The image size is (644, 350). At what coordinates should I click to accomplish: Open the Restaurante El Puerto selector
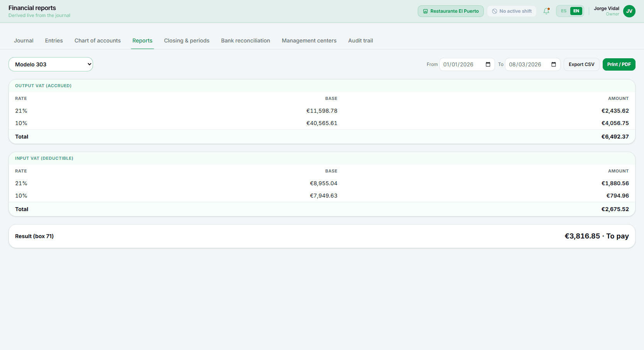[451, 11]
